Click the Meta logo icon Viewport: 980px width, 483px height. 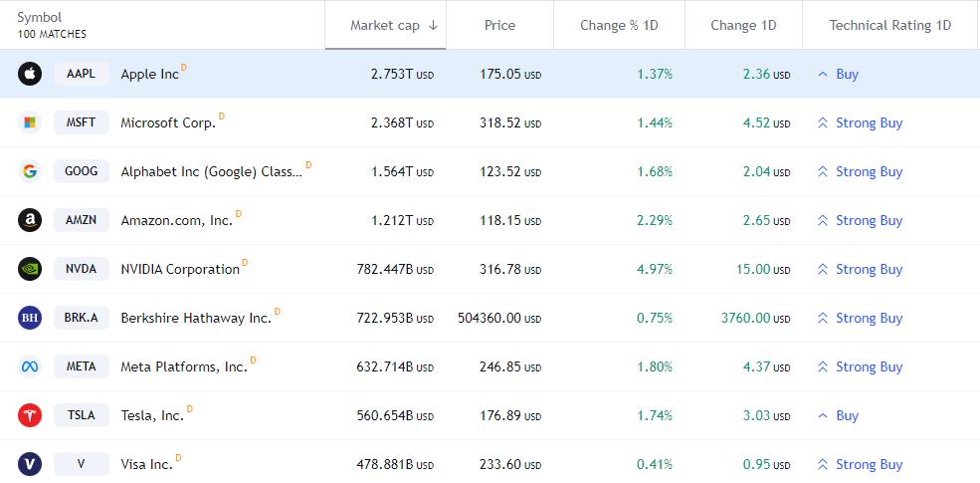pyautogui.click(x=30, y=366)
